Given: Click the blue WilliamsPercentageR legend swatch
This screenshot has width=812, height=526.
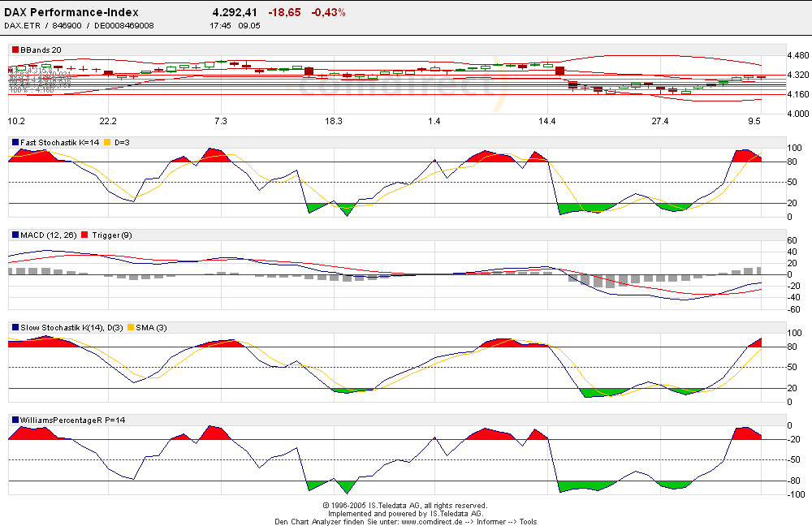Looking at the screenshot, I should [15, 420].
